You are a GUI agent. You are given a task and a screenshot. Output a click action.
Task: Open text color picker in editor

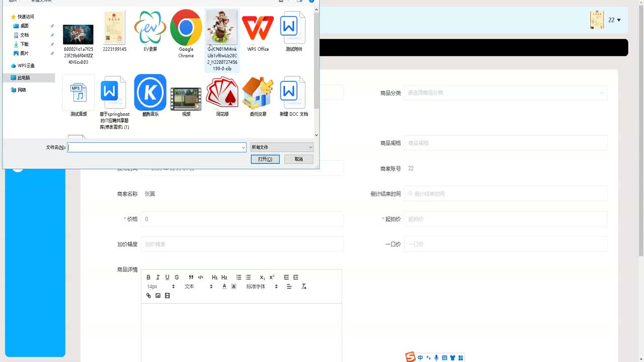[224, 287]
